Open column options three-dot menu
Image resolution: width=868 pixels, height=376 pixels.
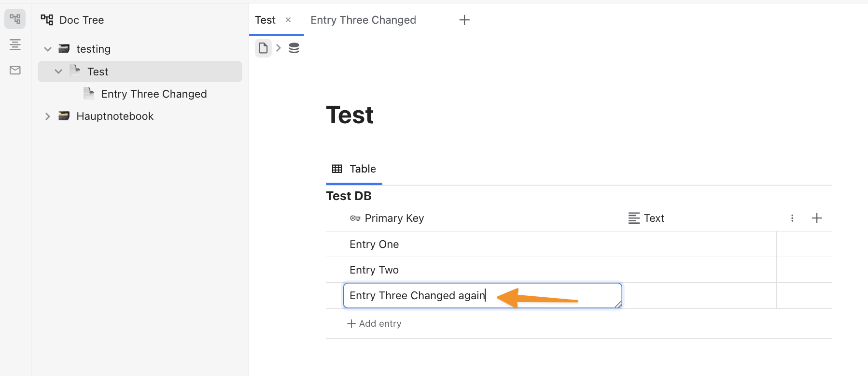click(x=792, y=218)
